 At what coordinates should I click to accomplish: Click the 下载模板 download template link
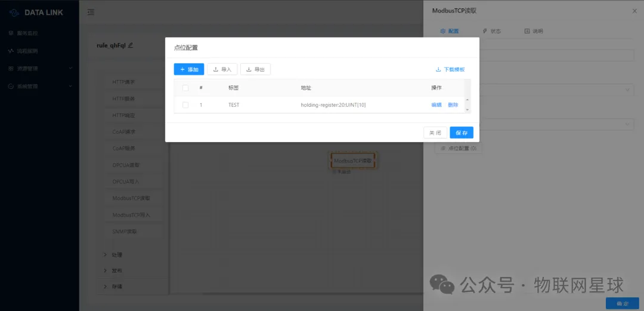450,69
